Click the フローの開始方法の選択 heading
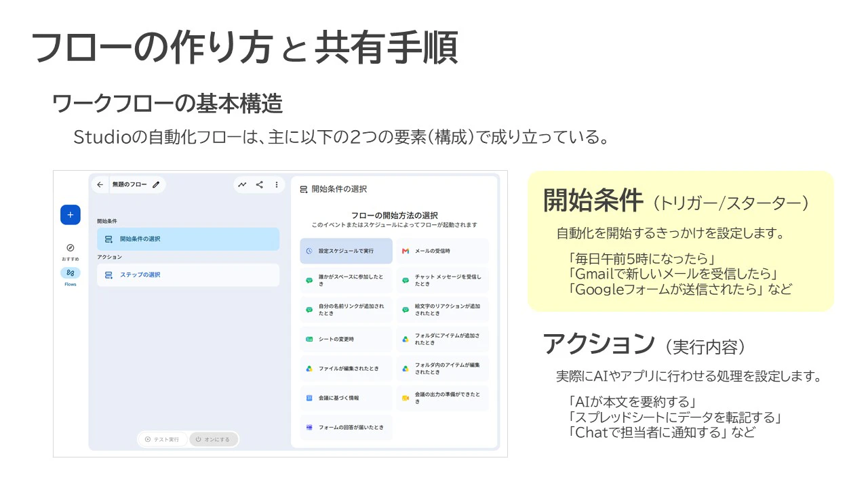Screen dimensions: 868x488 [394, 215]
